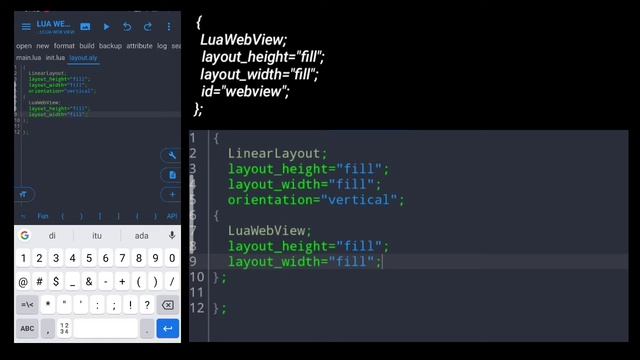Tap the format menu item
This screenshot has width=640, height=360.
click(64, 46)
